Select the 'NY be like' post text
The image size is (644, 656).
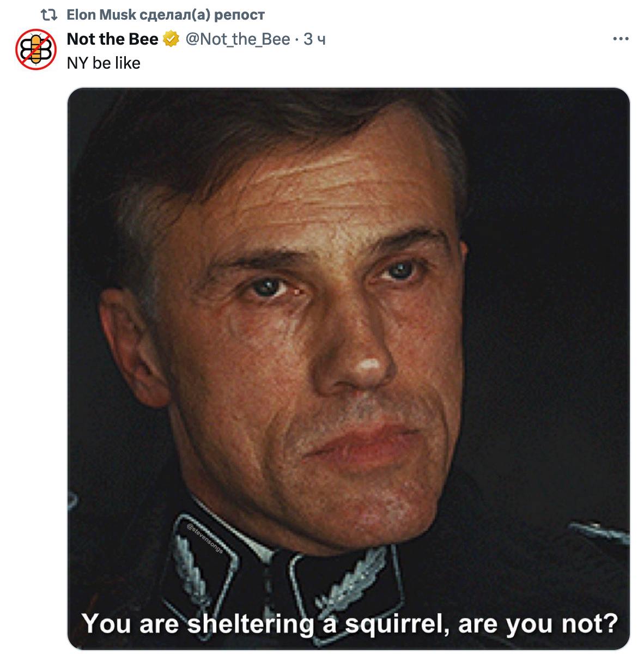tap(104, 63)
